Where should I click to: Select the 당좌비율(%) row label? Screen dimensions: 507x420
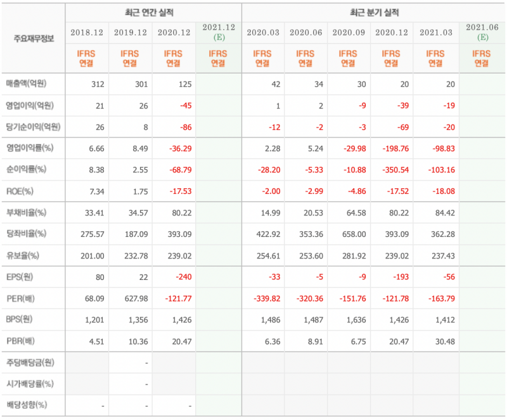point(27,234)
